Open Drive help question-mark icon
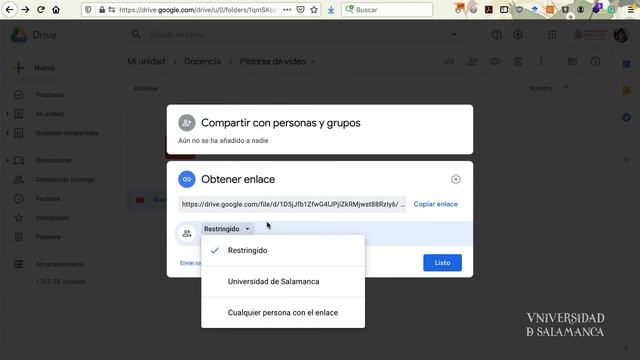This screenshot has height=360, width=640. click(x=497, y=35)
